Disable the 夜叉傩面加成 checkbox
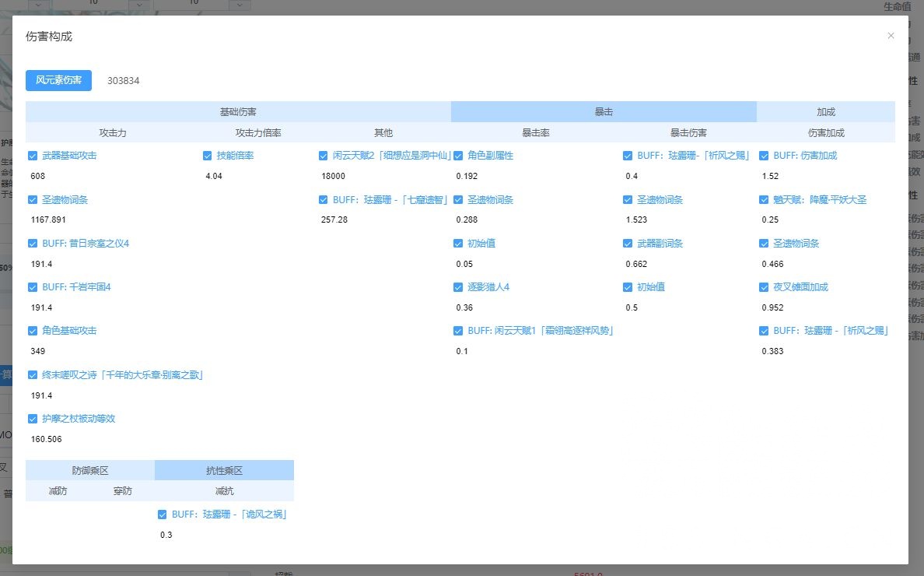The width and height of the screenshot is (924, 576). click(x=763, y=286)
